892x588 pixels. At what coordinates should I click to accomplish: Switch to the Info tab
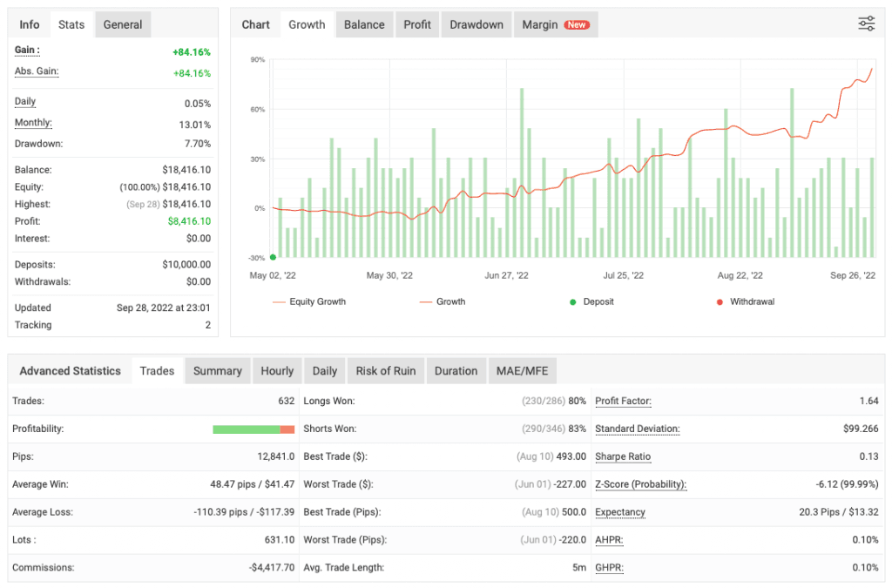(29, 24)
